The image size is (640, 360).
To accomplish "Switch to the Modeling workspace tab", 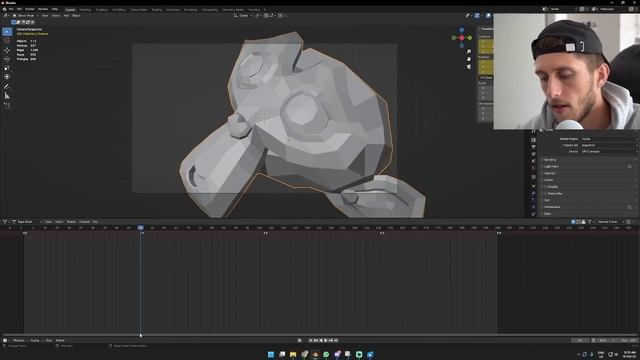I will click(85, 9).
